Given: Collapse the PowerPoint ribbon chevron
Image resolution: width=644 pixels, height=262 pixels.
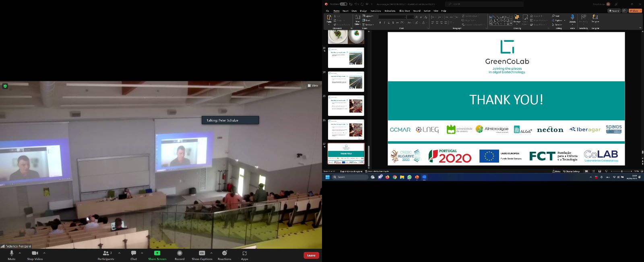Looking at the screenshot, I should (640, 28).
